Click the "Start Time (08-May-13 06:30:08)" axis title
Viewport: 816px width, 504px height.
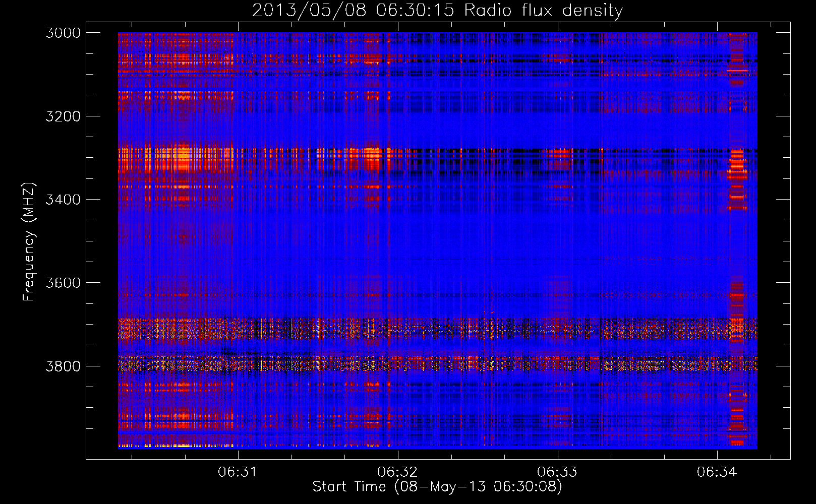point(437,487)
